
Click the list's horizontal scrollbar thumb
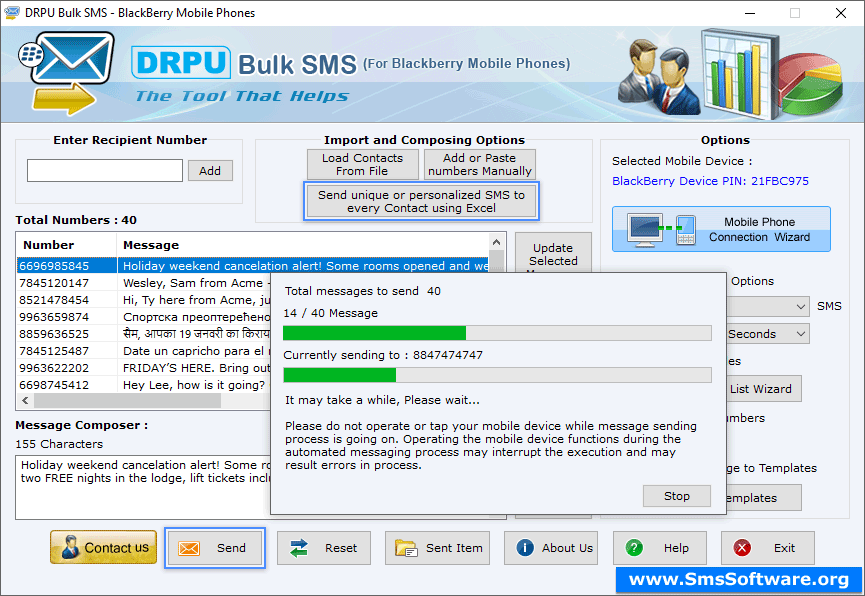pos(127,401)
